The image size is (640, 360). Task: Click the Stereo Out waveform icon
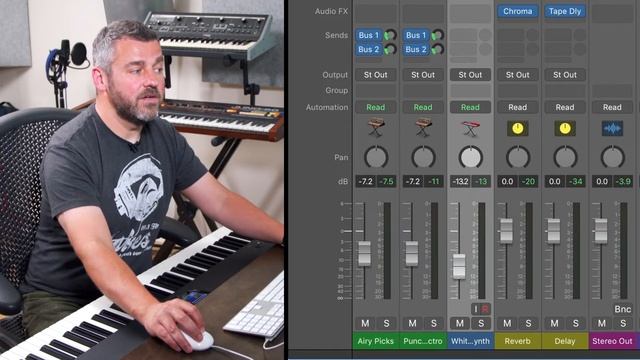point(612,129)
